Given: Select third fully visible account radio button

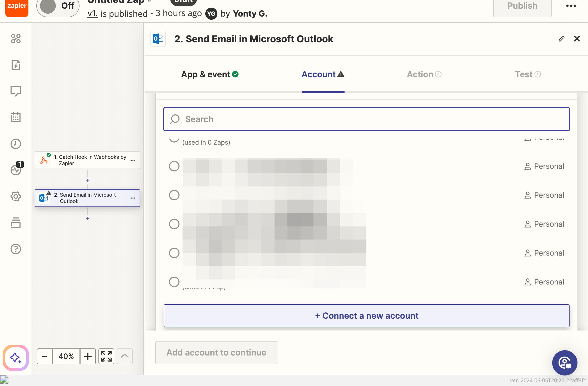Looking at the screenshot, I should pyautogui.click(x=174, y=224).
